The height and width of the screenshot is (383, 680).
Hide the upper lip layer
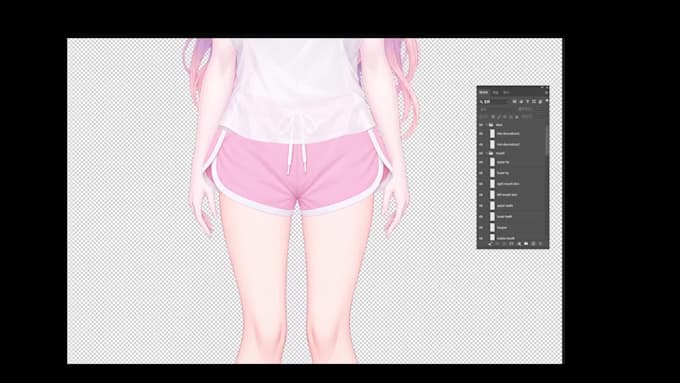tap(481, 162)
